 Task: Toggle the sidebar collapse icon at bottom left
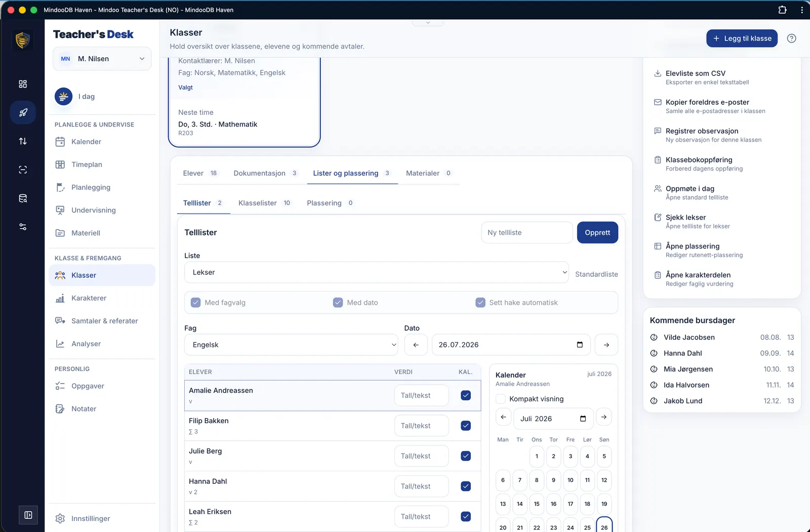pyautogui.click(x=28, y=515)
